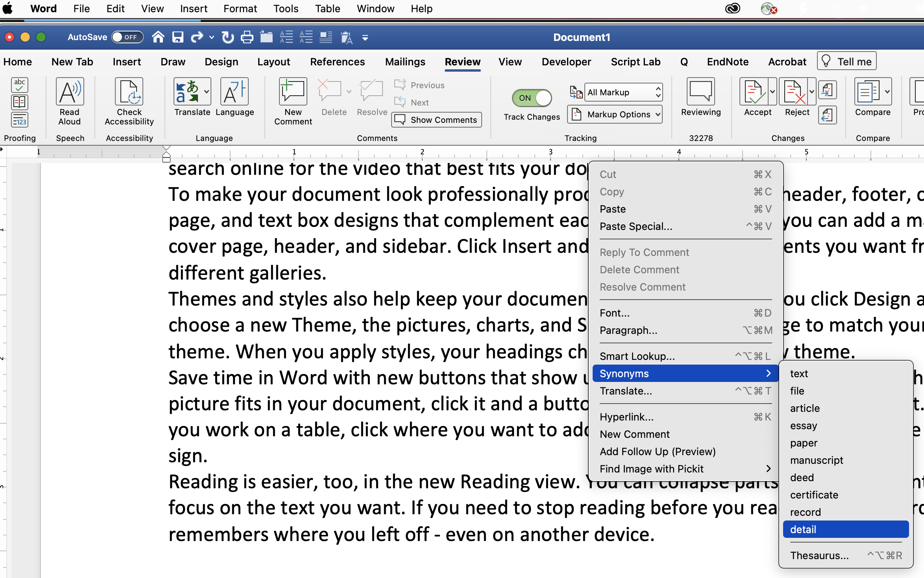Click the Home icon in title bar
Image resolution: width=924 pixels, height=578 pixels.
pos(158,37)
